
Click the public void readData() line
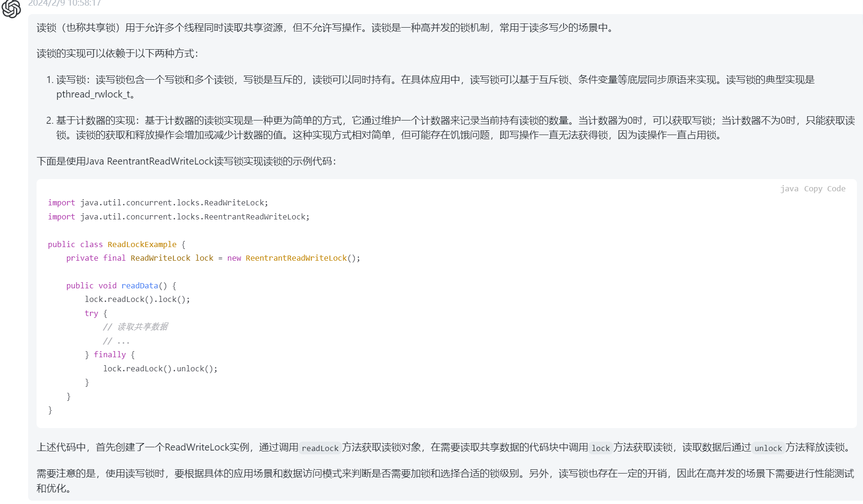121,286
